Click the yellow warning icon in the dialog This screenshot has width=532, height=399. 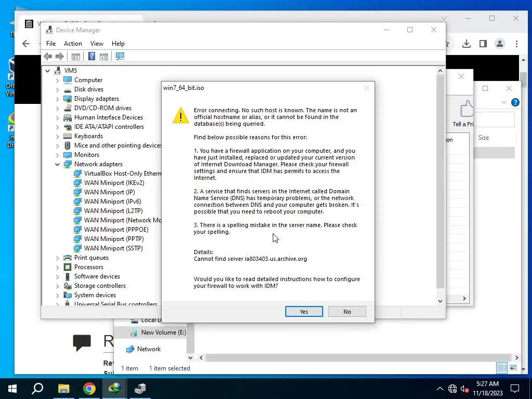pos(181,115)
